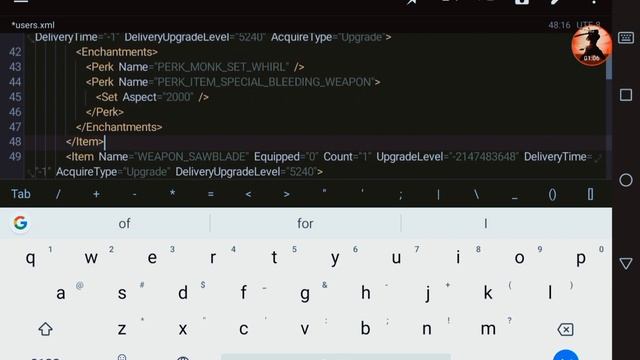Tap the w key
Image resolution: width=640 pixels, height=360 pixels.
point(91,258)
